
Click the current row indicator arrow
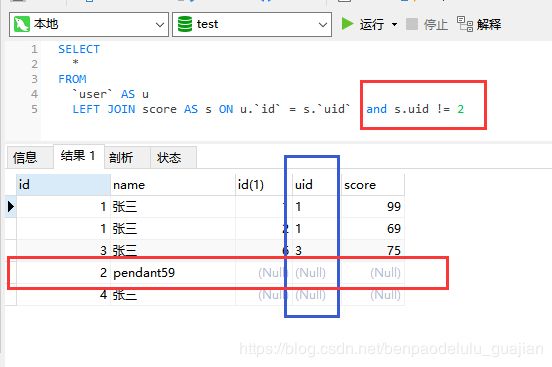pyautogui.click(x=11, y=206)
